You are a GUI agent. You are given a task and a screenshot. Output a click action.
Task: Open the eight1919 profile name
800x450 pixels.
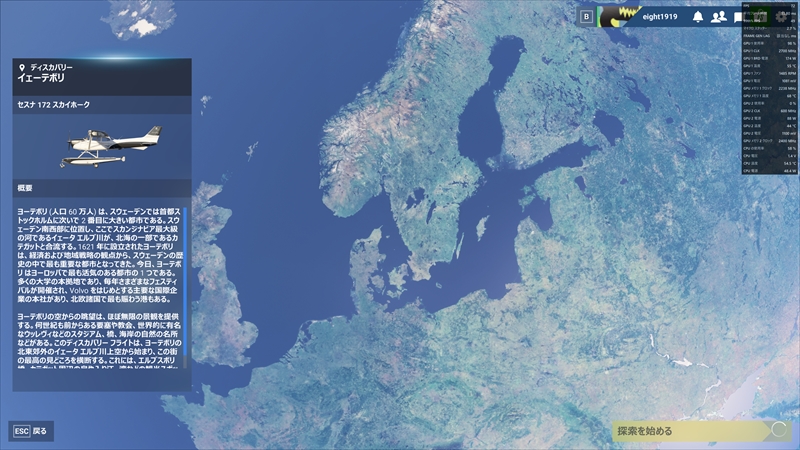(x=660, y=17)
